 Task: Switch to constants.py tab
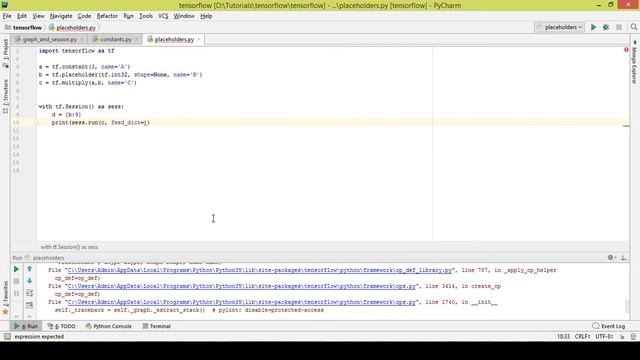pos(116,39)
